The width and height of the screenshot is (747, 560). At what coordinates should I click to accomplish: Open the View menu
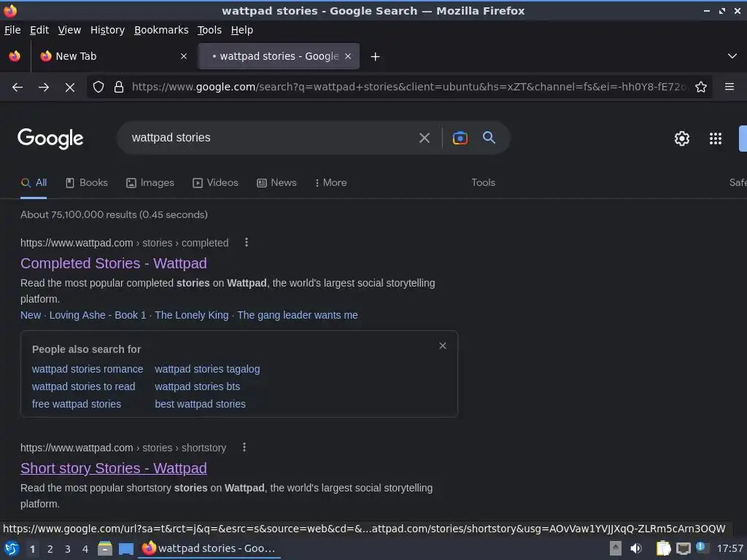tap(69, 30)
